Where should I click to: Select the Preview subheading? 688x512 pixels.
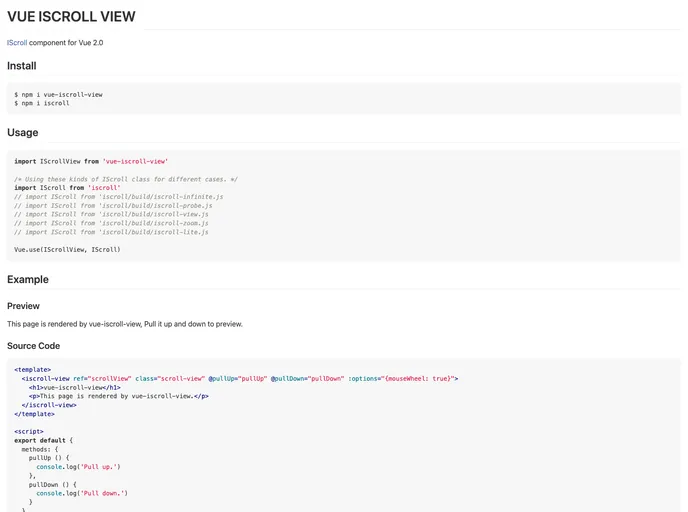coord(23,306)
